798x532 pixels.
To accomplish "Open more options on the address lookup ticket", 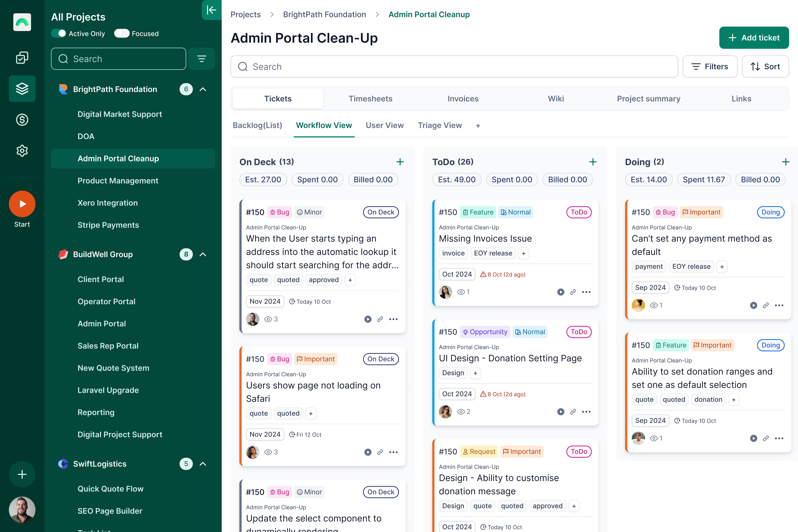I will pos(393,319).
